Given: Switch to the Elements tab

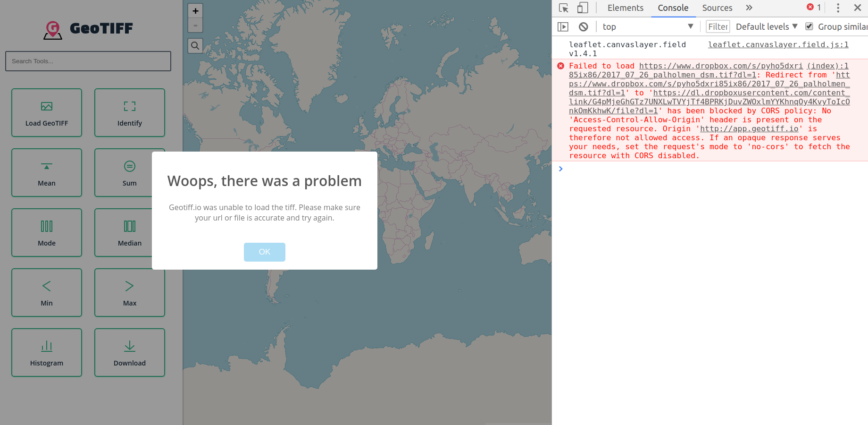Looking at the screenshot, I should [626, 8].
